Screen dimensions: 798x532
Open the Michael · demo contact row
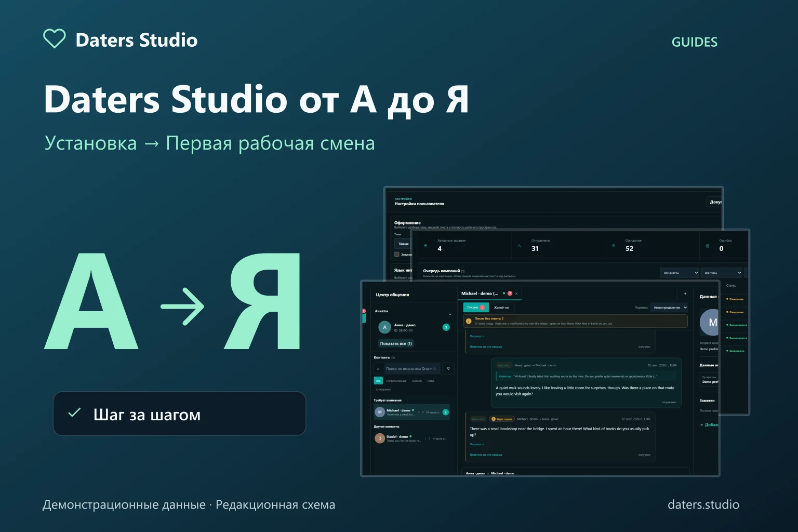(x=412, y=412)
